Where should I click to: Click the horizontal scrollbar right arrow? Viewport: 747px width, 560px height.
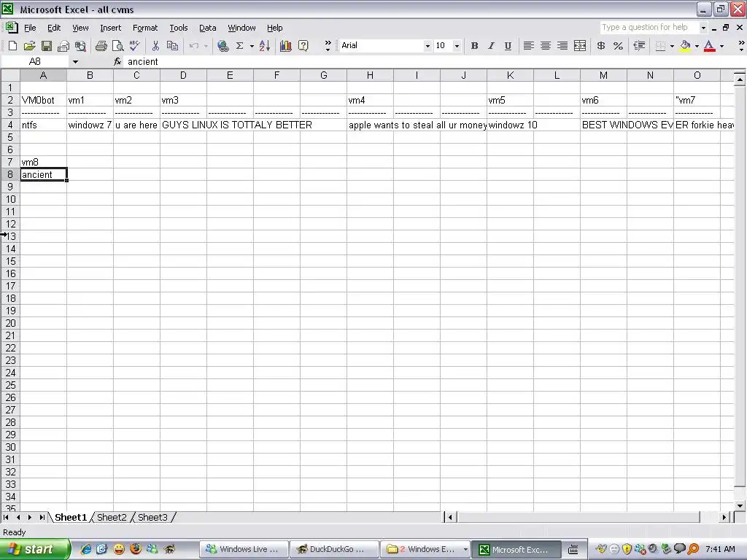coord(724,517)
